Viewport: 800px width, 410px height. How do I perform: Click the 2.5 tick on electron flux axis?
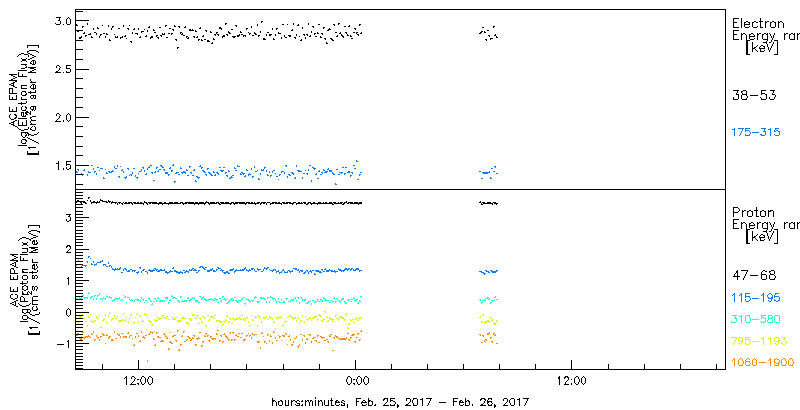coord(61,69)
